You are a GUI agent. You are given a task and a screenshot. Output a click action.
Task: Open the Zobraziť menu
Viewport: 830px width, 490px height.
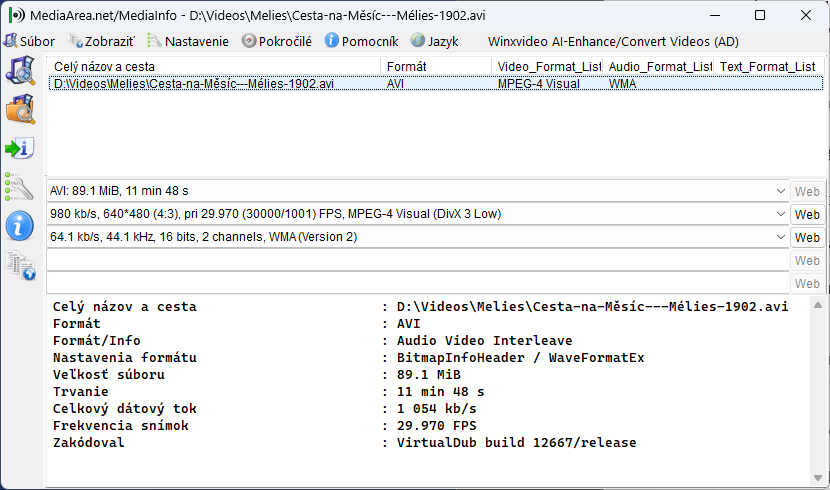pyautogui.click(x=101, y=41)
